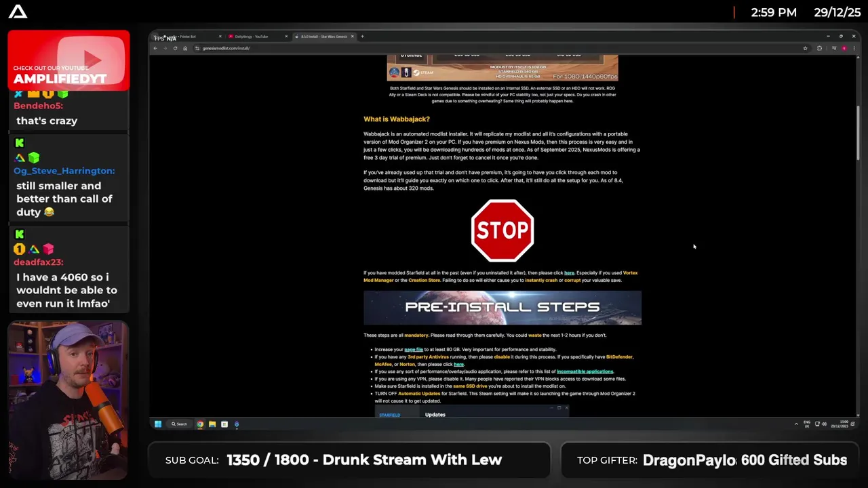Close the Fossabot browser tab
This screenshot has height=488, width=868.
pos(220,37)
